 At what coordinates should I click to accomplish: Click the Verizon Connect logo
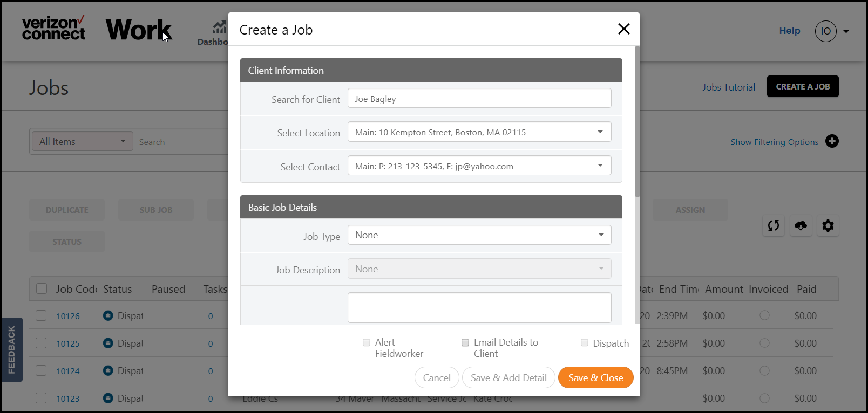tap(53, 28)
